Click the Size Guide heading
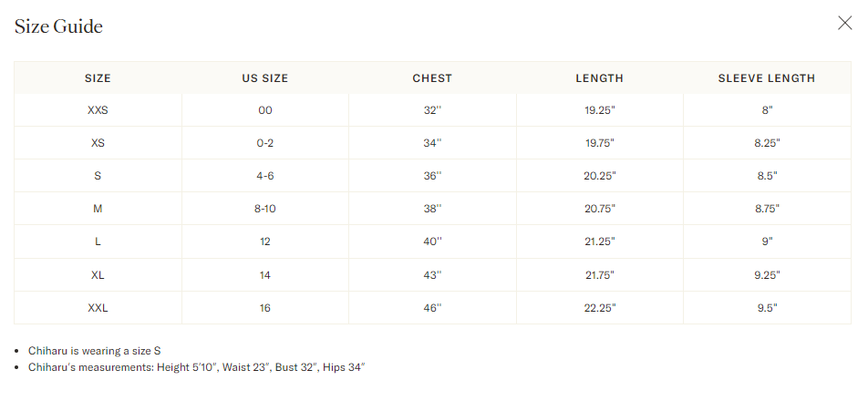 (x=58, y=26)
